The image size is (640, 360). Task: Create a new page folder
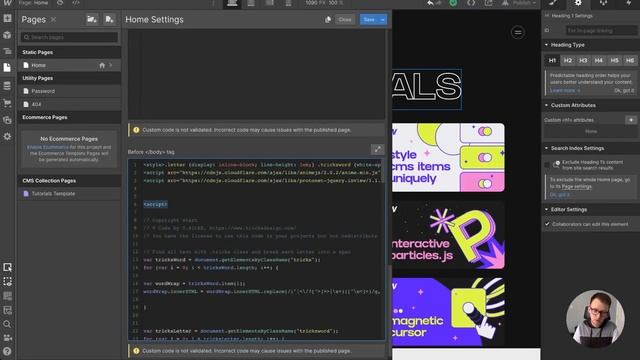coord(92,19)
